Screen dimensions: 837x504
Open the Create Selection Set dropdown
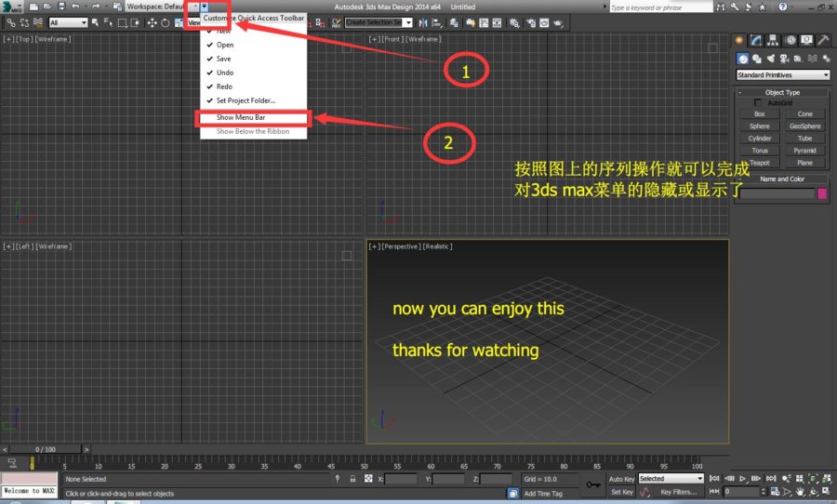click(x=379, y=22)
